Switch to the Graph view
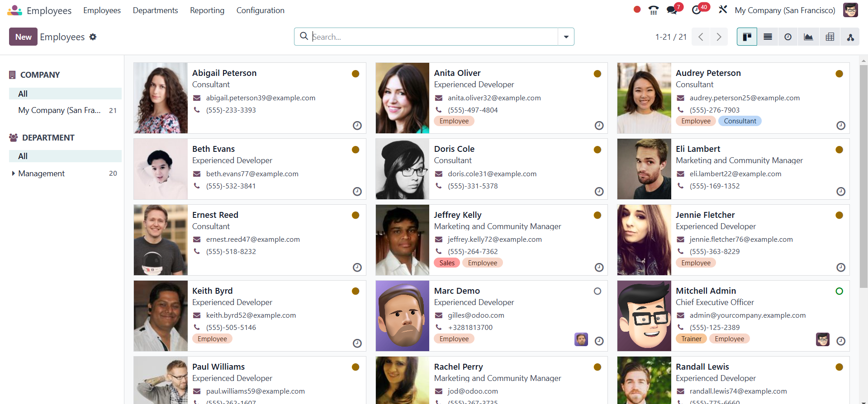Viewport: 868px width, 404px height. (808, 37)
